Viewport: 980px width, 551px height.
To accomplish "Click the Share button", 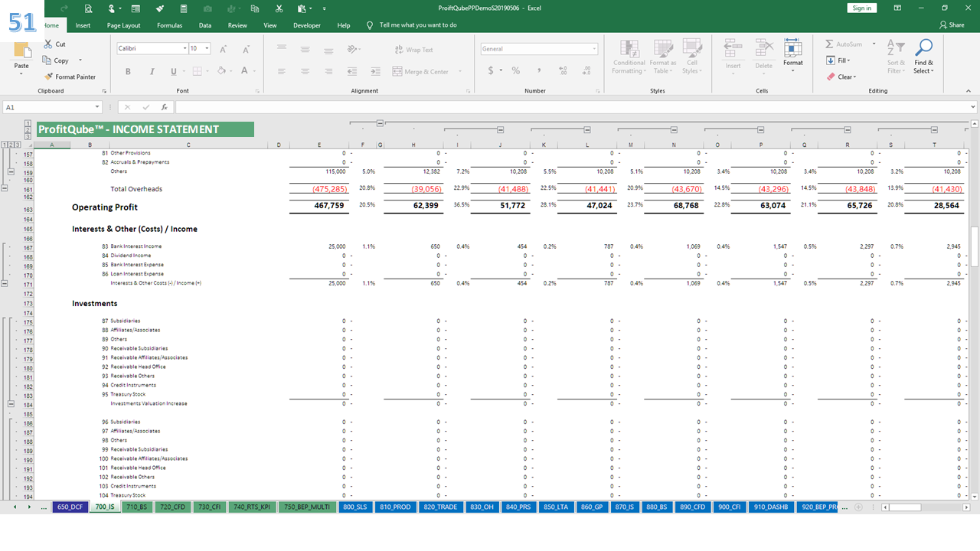I will (x=952, y=25).
